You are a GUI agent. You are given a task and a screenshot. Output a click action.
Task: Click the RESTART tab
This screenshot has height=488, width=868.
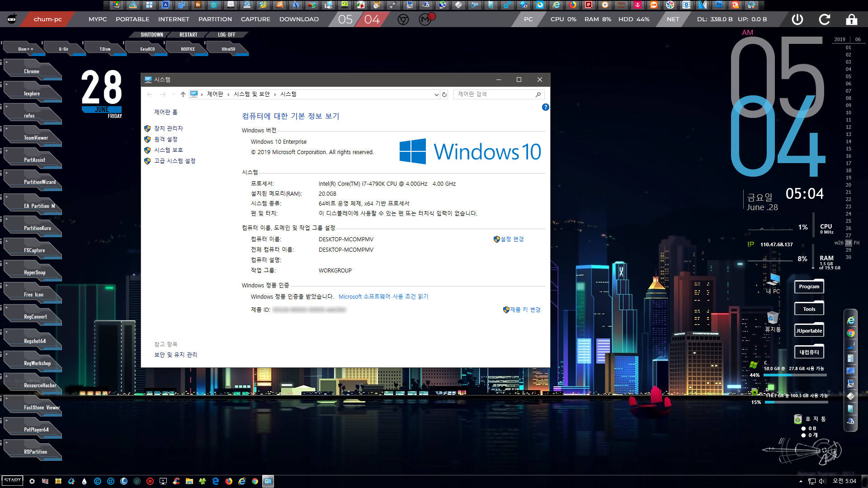pyautogui.click(x=188, y=35)
